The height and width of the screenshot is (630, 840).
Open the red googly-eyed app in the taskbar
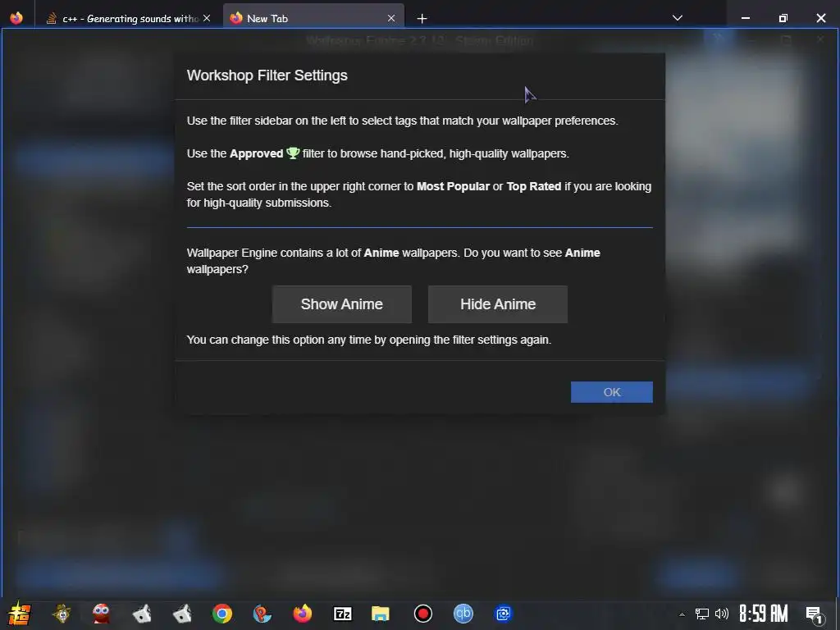pos(101,614)
